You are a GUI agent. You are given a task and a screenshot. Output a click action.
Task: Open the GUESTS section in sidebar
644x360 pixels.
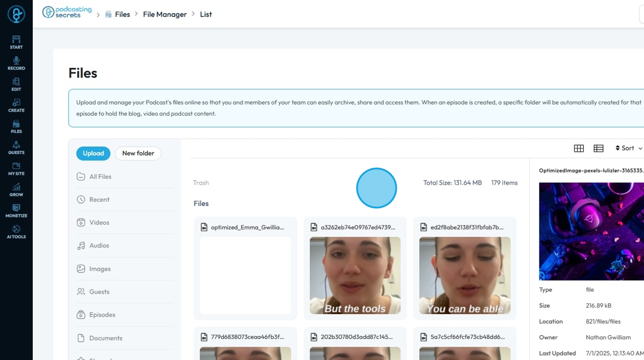(x=16, y=148)
